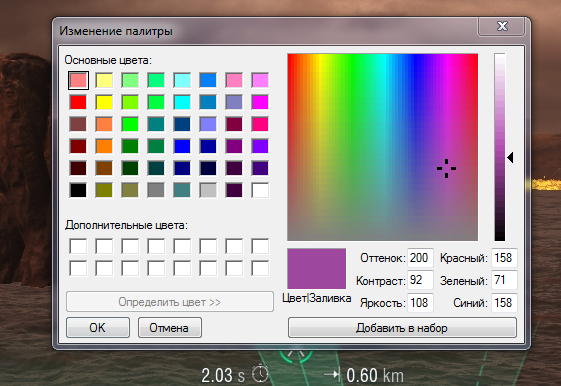Focus the Зеленый field showing 71
Screen dimensions: 561x386
coord(504,280)
